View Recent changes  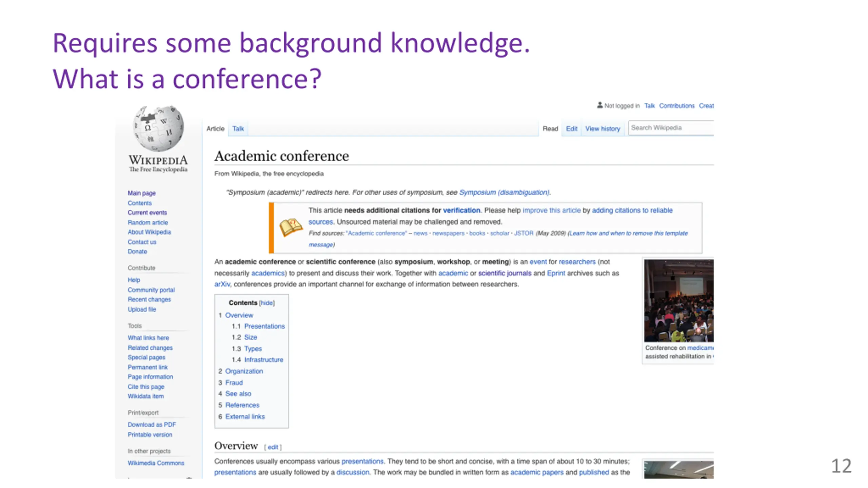tap(149, 300)
